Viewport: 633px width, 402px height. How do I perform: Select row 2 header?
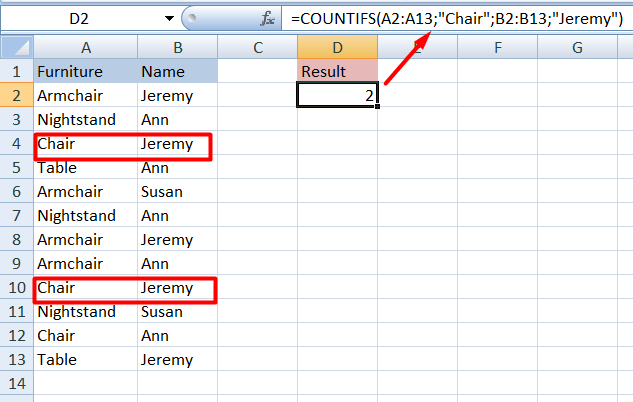[x=17, y=95]
